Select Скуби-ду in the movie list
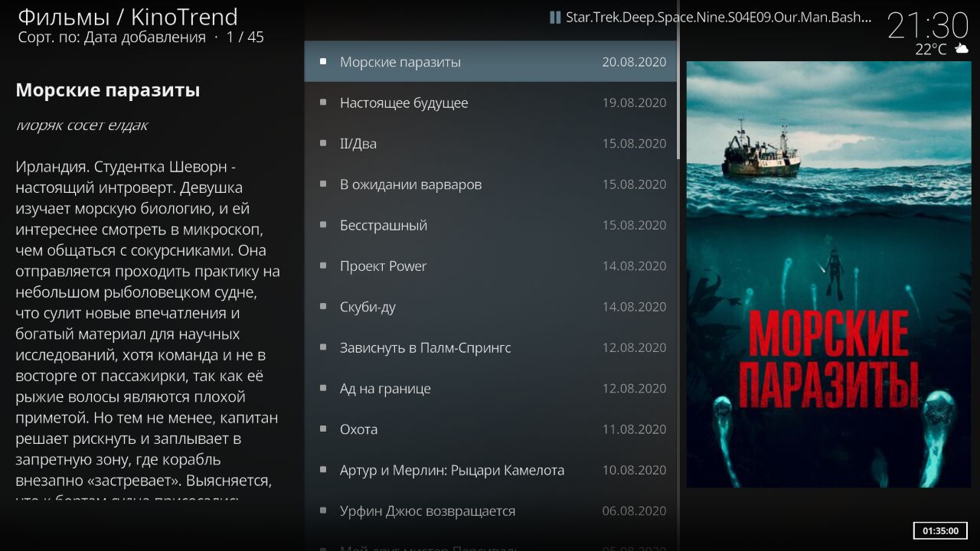The height and width of the screenshot is (551, 980). (x=490, y=307)
